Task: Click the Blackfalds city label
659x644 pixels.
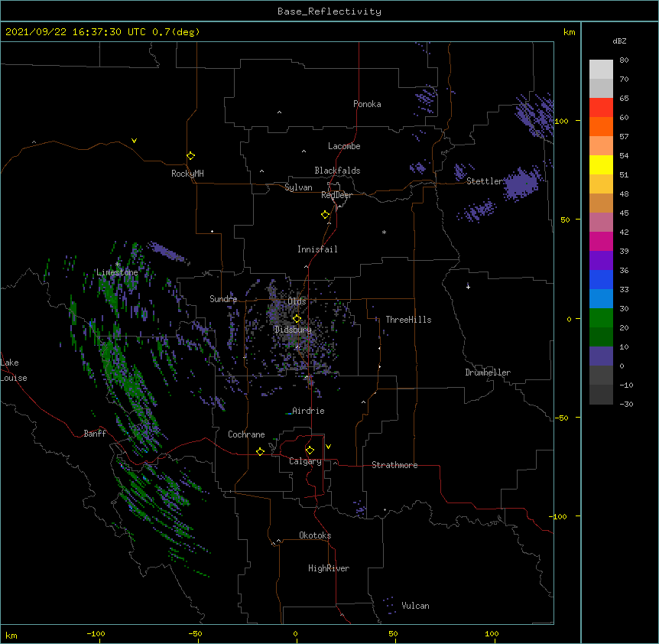Action: tap(337, 171)
